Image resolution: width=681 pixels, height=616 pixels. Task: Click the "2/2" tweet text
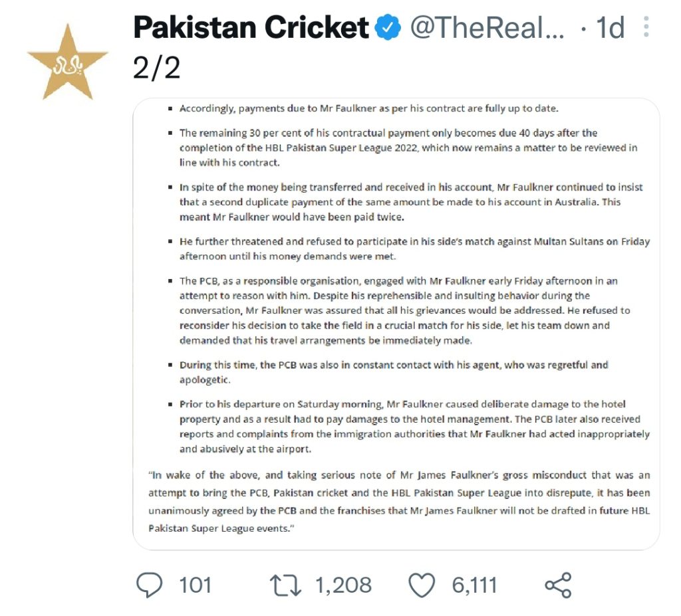[x=156, y=68]
